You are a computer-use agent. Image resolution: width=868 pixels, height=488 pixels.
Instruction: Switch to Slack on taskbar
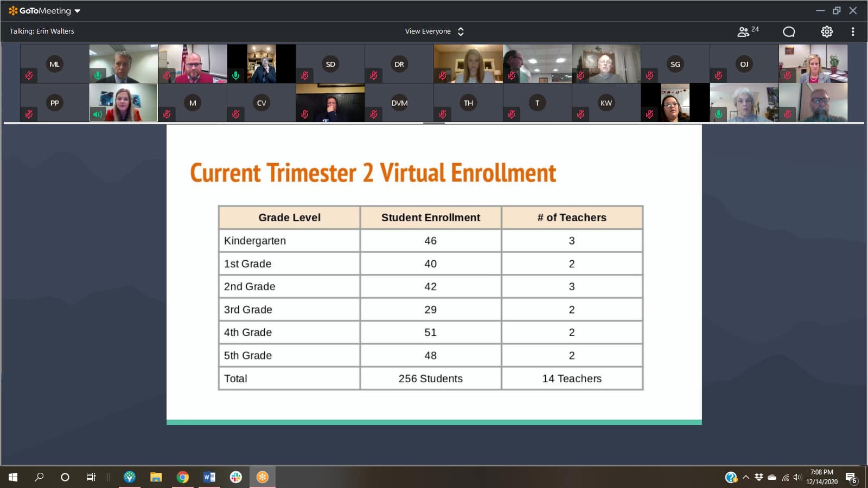236,477
